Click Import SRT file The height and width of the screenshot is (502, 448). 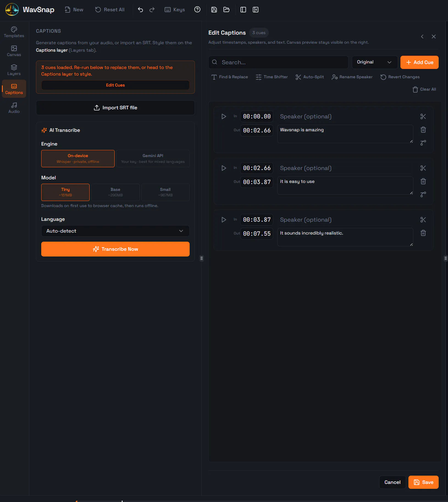point(115,108)
